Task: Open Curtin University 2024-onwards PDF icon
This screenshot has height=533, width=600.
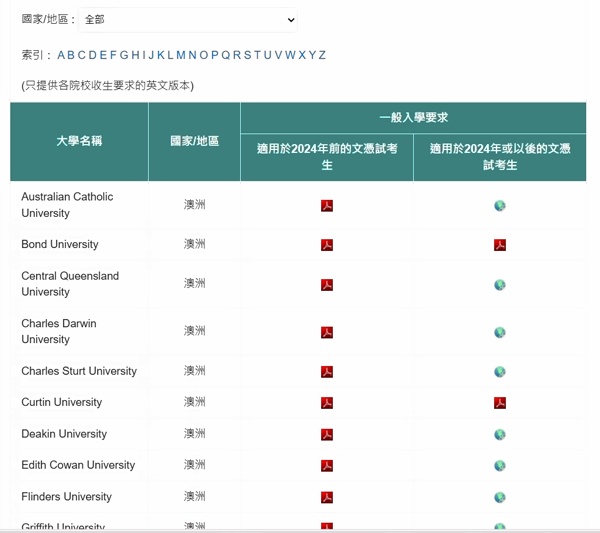Action: (x=500, y=403)
